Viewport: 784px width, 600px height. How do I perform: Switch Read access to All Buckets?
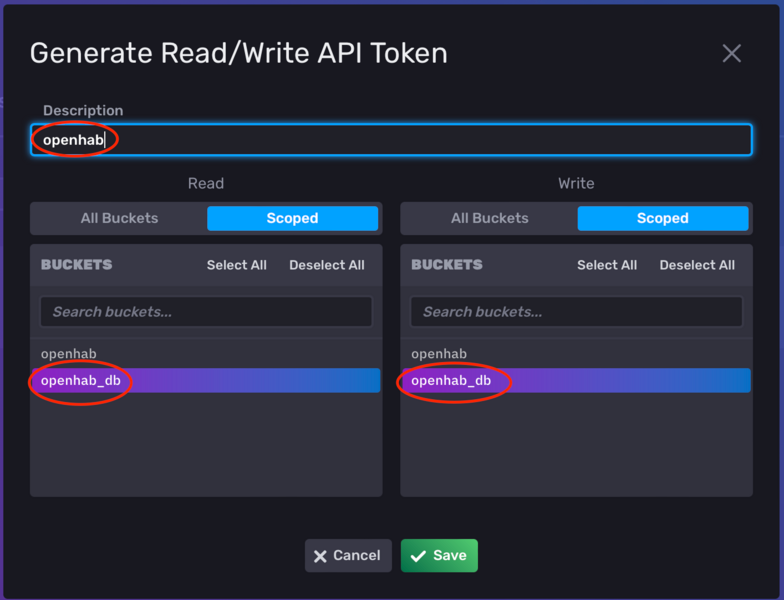click(x=119, y=218)
